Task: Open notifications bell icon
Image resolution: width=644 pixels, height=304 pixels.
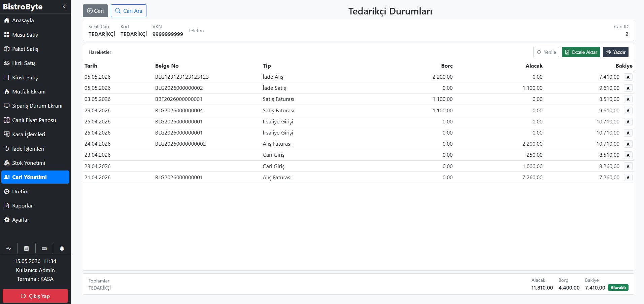Action: click(x=62, y=249)
